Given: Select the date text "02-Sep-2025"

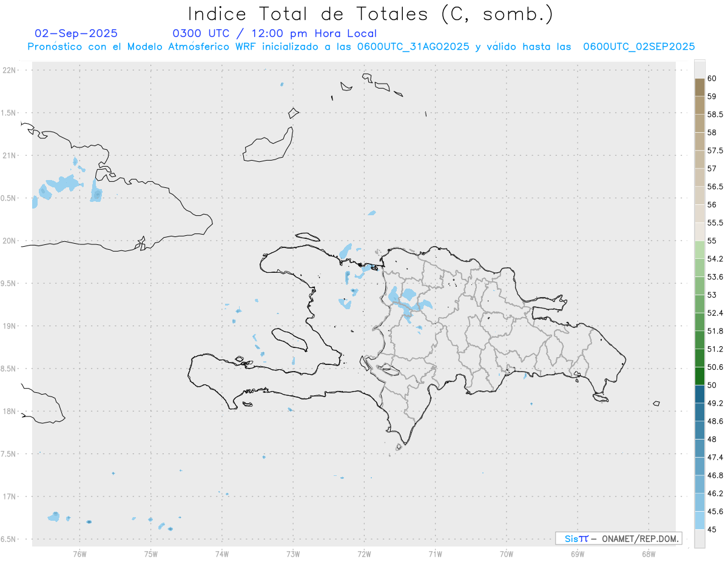Looking at the screenshot, I should [76, 33].
